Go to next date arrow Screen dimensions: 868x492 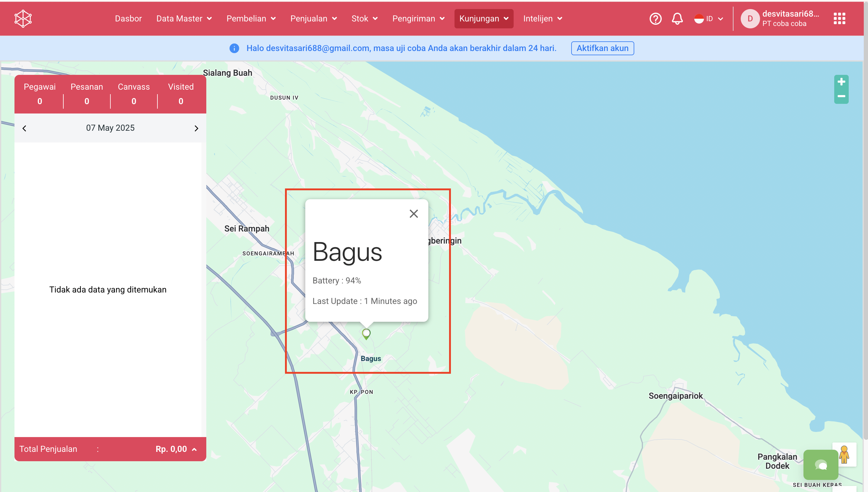196,128
